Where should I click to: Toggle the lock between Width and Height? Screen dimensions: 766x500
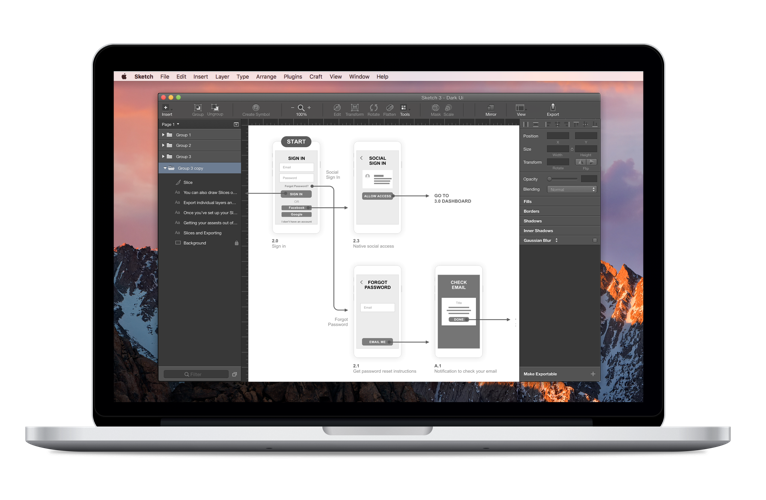572,149
